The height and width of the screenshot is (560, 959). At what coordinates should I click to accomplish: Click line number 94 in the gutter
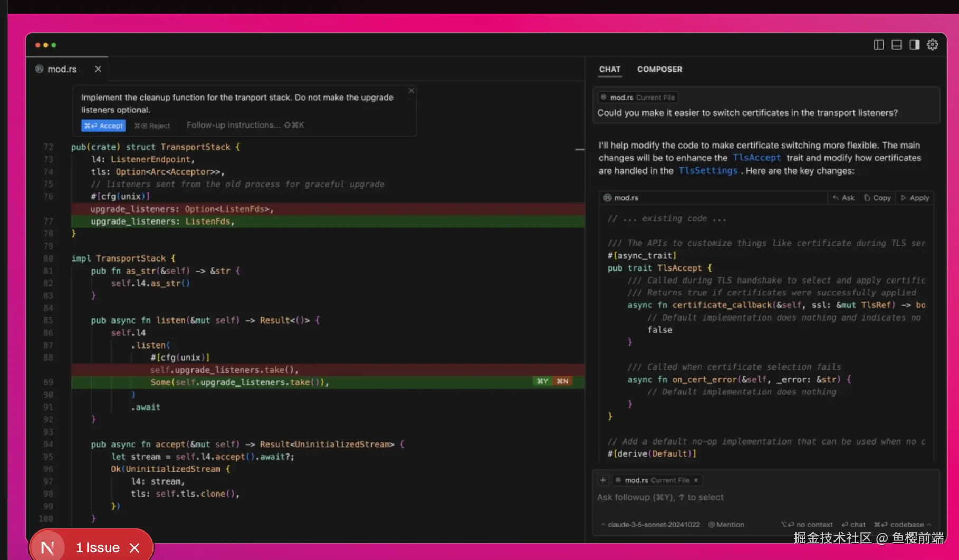click(48, 445)
